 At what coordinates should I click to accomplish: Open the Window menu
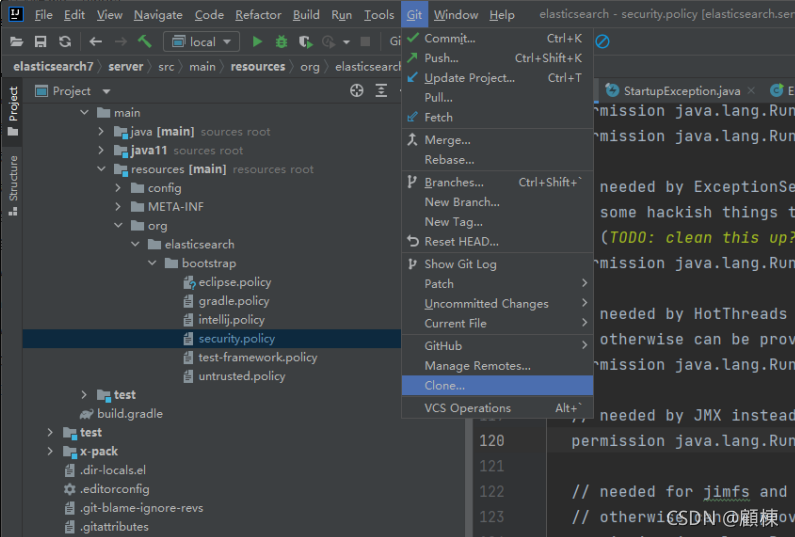(x=456, y=15)
